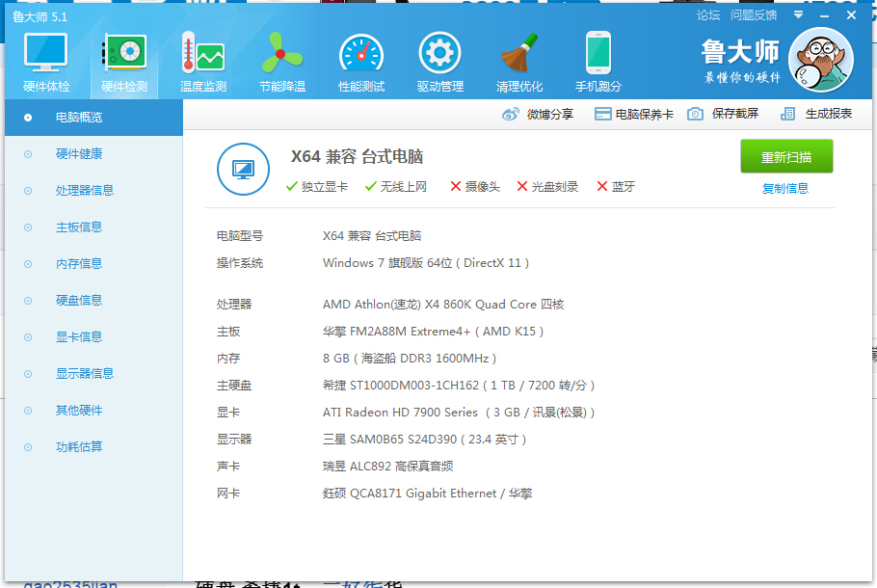Click 三星 SAM0B65 S24D390 monitor value
The image size is (877, 588).
[424, 440]
